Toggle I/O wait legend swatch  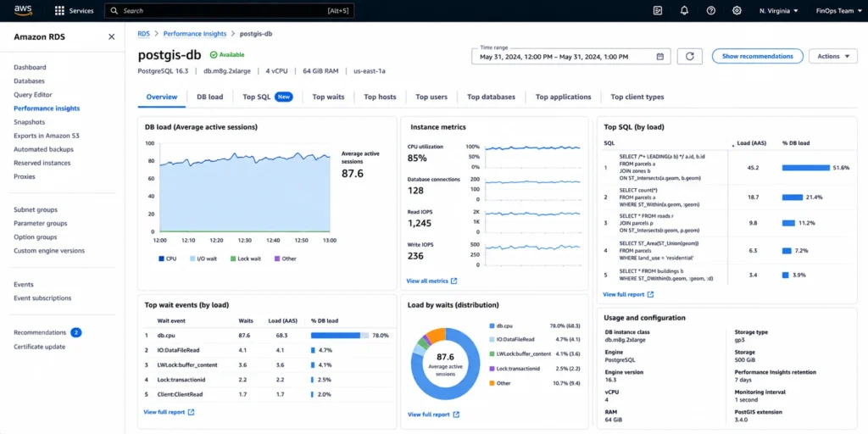[x=192, y=259]
